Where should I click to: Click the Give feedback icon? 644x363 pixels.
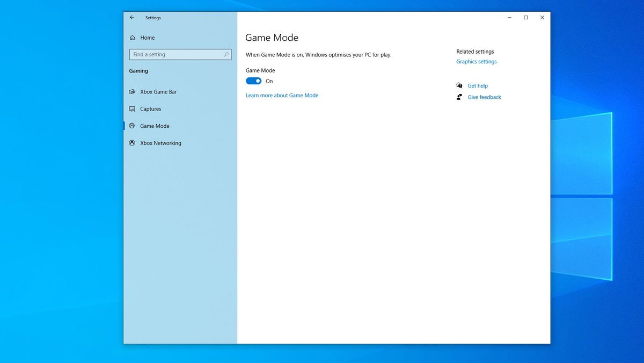459,97
